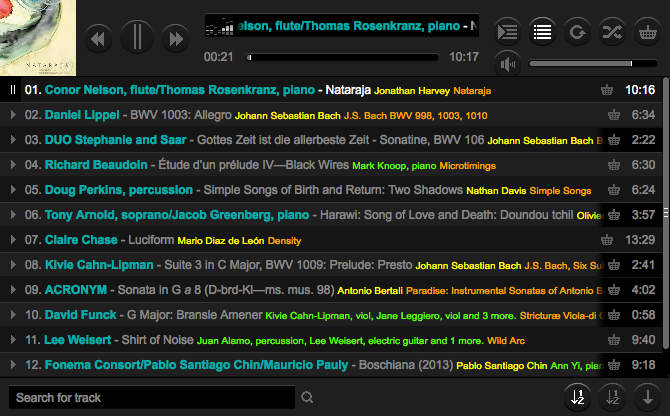Viewport: 670px width, 416px height.
Task: Sort playlist with the dimmed 1-2 order button
Action: coord(612,397)
